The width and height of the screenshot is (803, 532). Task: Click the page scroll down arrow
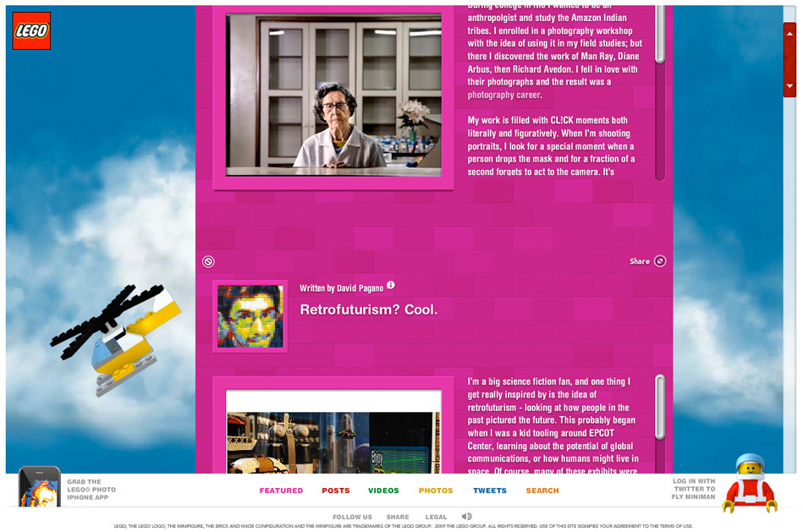click(x=789, y=86)
